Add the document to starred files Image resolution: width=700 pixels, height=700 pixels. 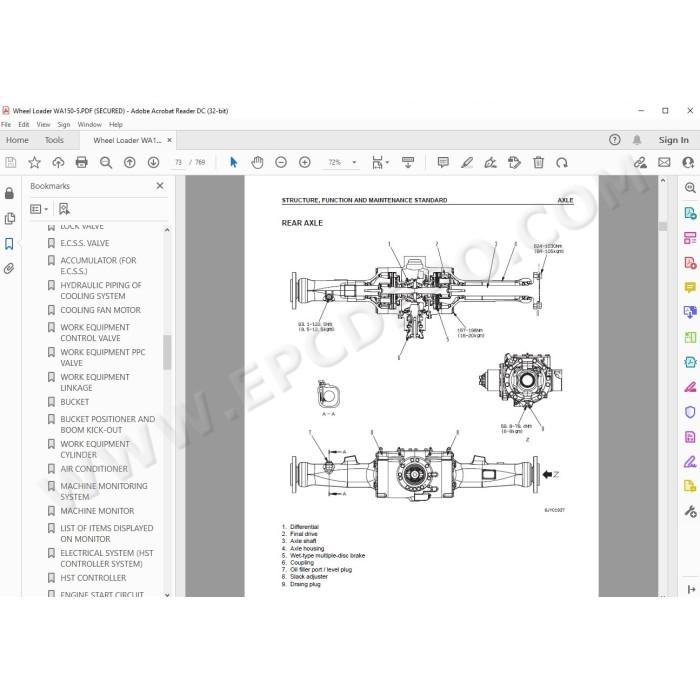click(x=34, y=162)
